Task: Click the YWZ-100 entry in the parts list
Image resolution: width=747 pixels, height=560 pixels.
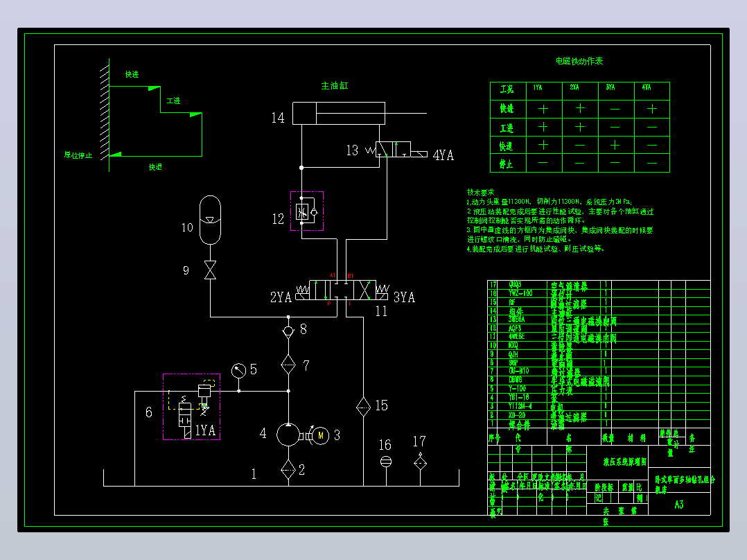Action: click(x=520, y=293)
